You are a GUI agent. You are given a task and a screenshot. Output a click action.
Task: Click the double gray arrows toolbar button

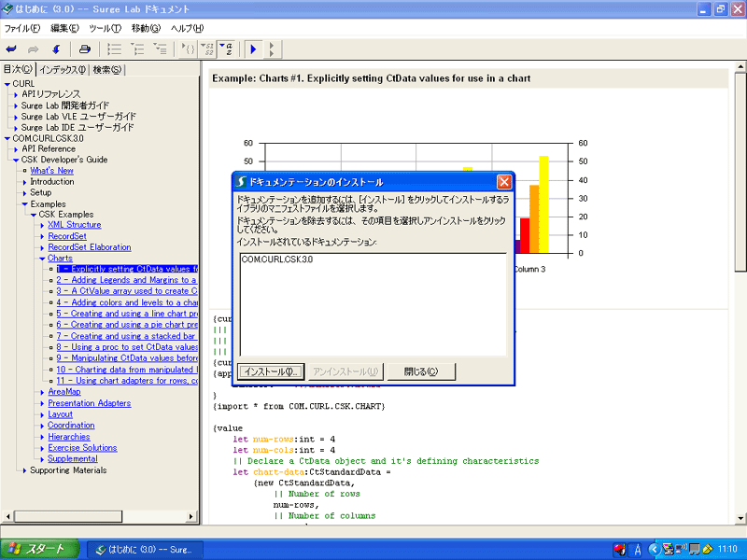click(x=272, y=49)
